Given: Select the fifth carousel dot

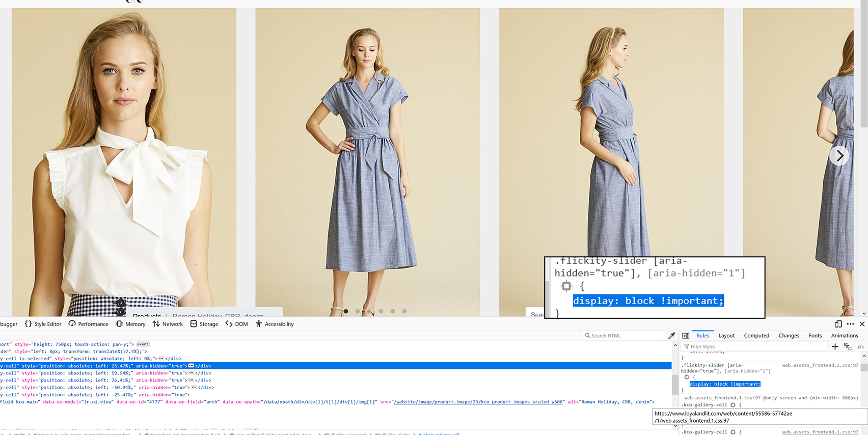Looking at the screenshot, I should pos(393,311).
